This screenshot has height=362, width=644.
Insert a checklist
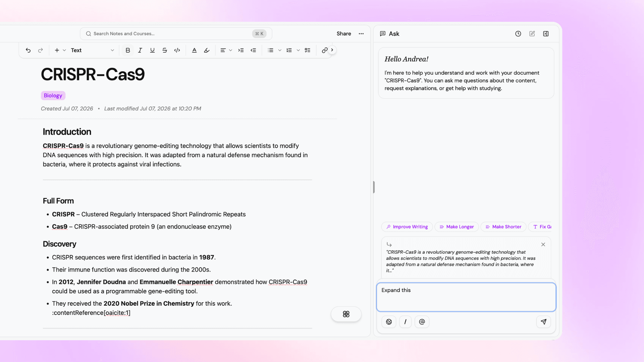[x=308, y=50]
